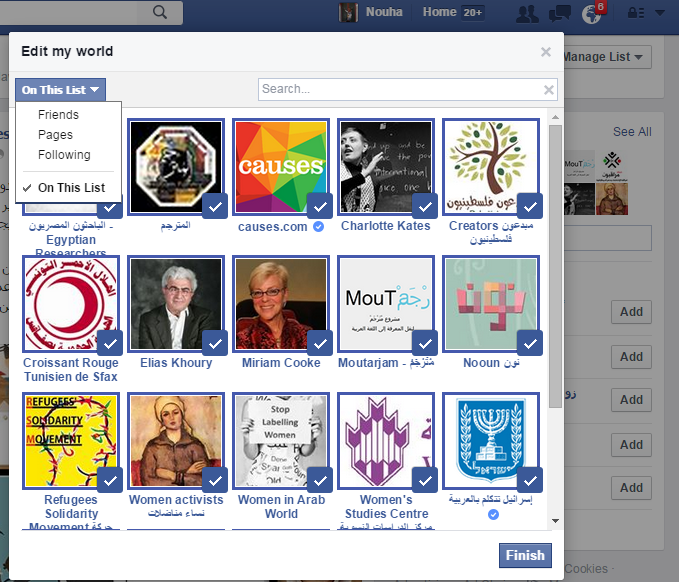Toggle checkmark on Women activists tile
The image size is (679, 582).
click(x=215, y=480)
